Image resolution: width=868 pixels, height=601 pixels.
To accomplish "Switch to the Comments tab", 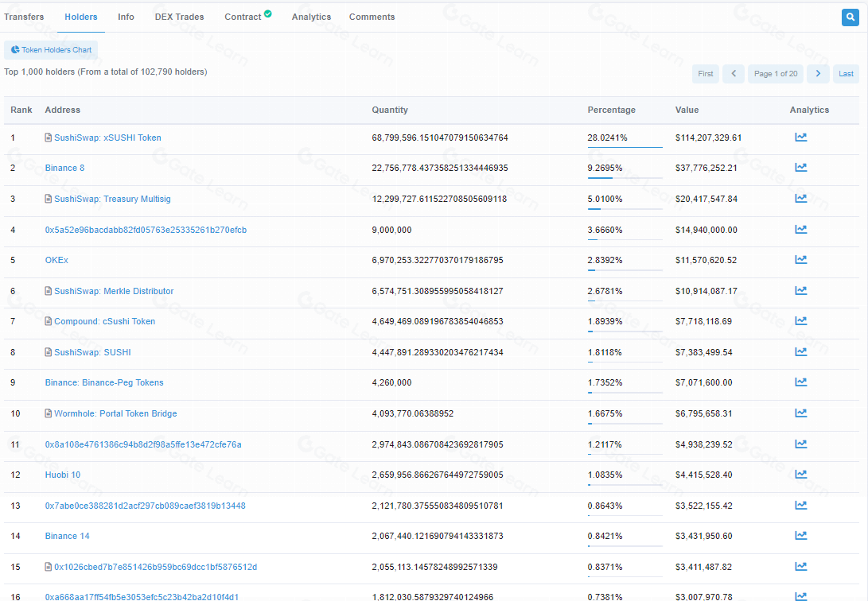I will pyautogui.click(x=372, y=17).
